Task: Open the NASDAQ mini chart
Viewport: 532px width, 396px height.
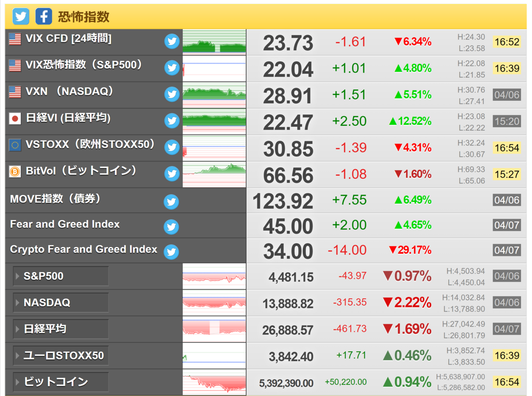Action: pos(214,303)
